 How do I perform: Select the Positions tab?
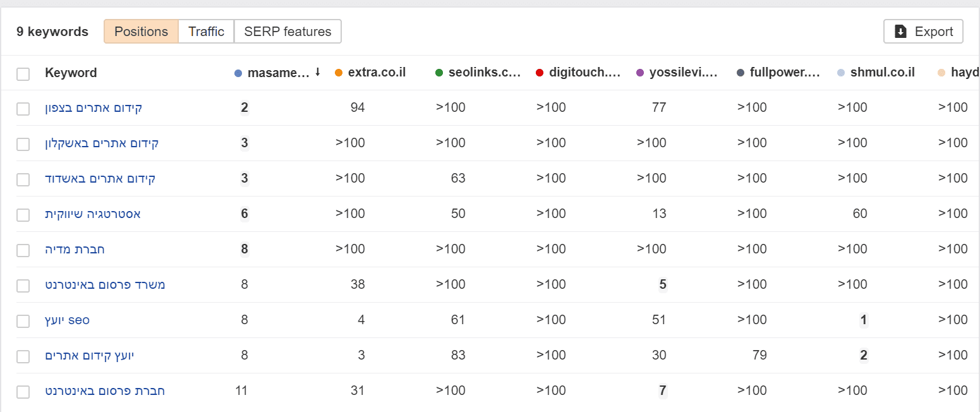(x=141, y=32)
